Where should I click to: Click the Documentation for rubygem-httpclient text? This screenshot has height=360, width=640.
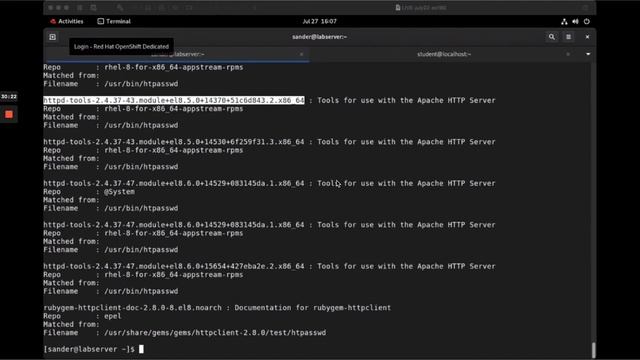(313, 308)
